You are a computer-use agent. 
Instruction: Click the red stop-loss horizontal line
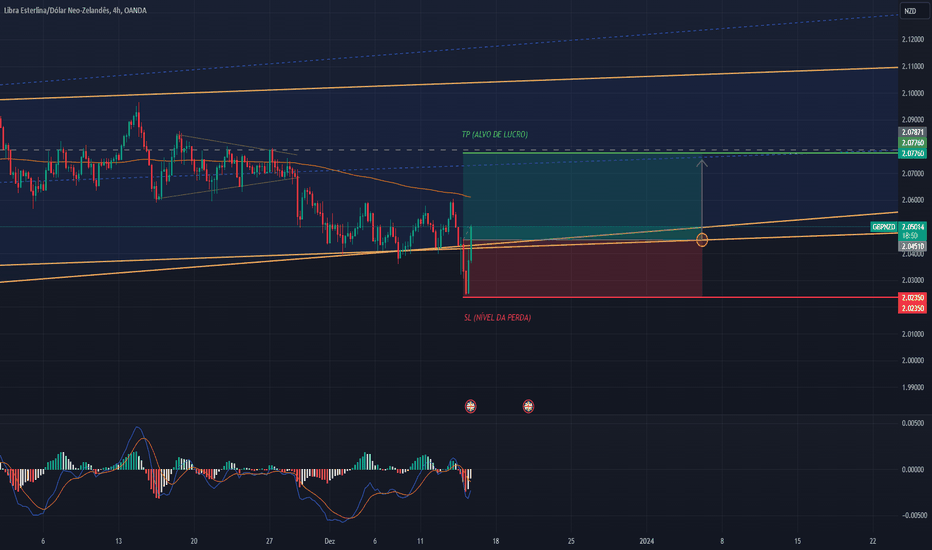tap(680, 297)
